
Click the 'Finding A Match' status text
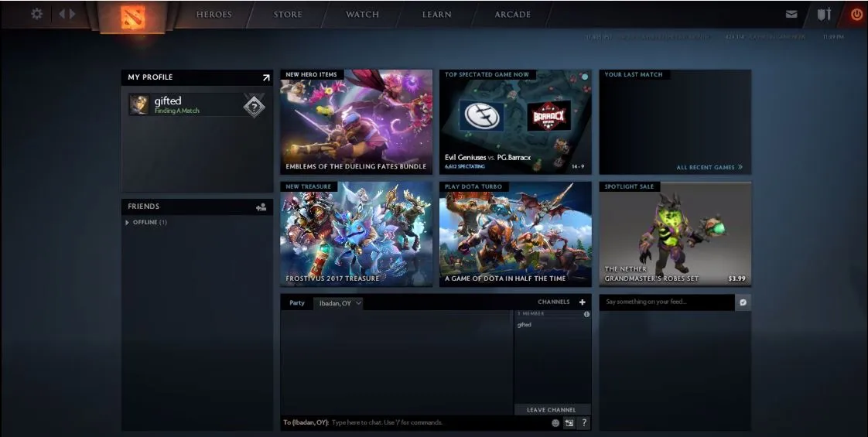(176, 111)
